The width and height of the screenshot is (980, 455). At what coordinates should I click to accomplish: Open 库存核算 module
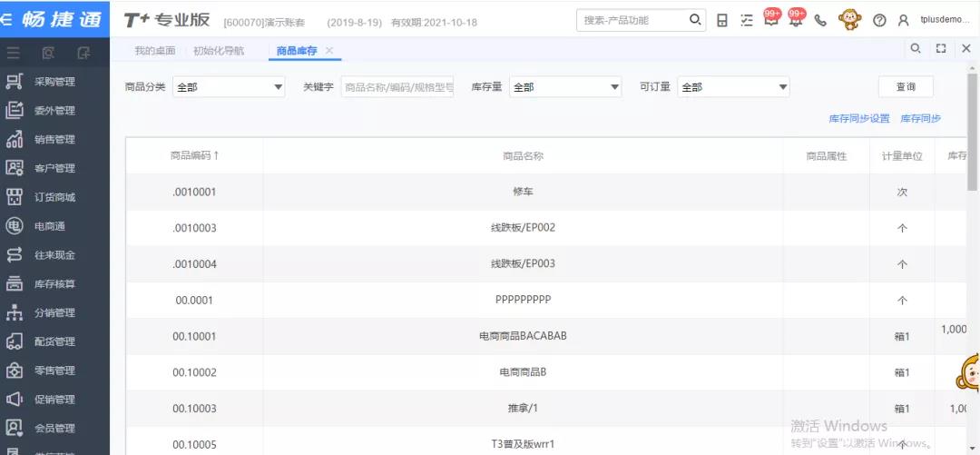tap(54, 283)
